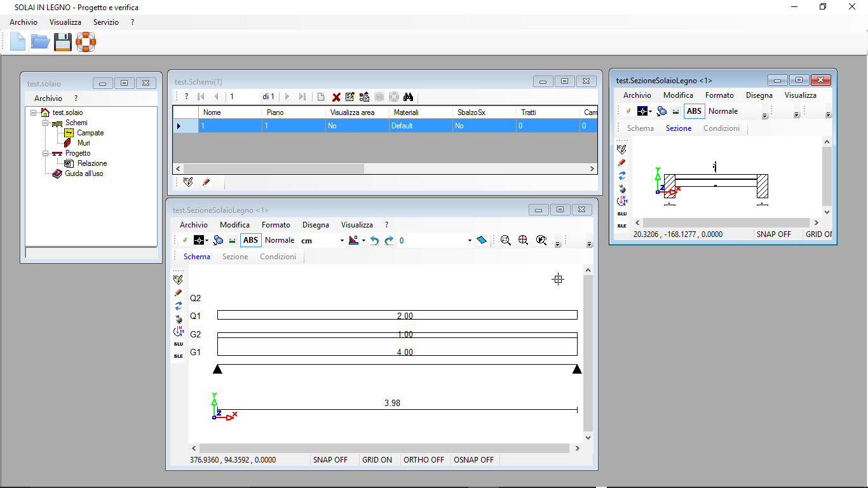
Task: Open the Servizio menu
Action: (x=105, y=22)
